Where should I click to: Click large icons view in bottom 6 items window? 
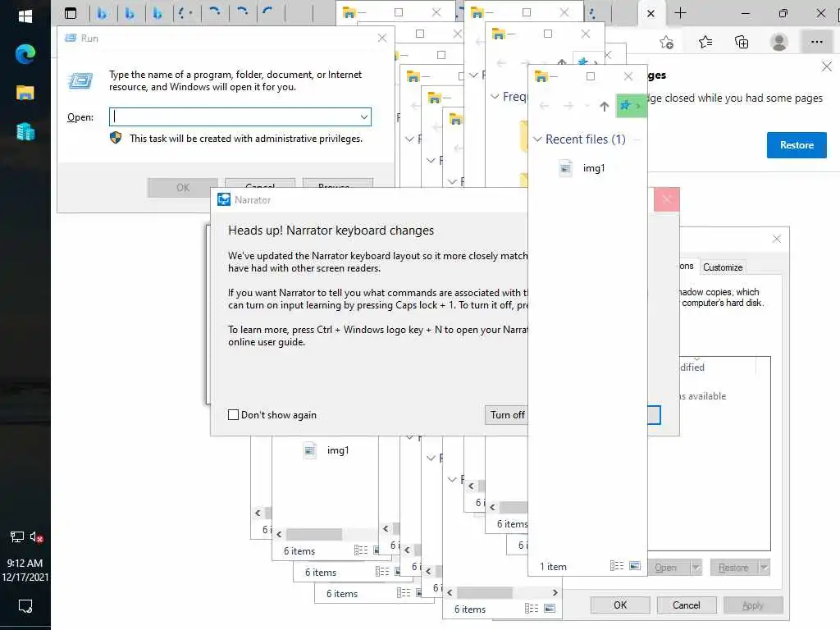coord(550,609)
